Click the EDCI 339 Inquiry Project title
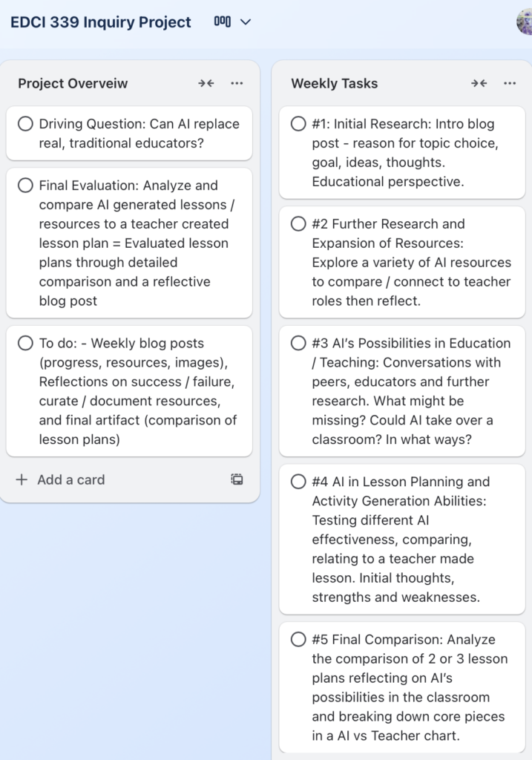 coord(101,22)
